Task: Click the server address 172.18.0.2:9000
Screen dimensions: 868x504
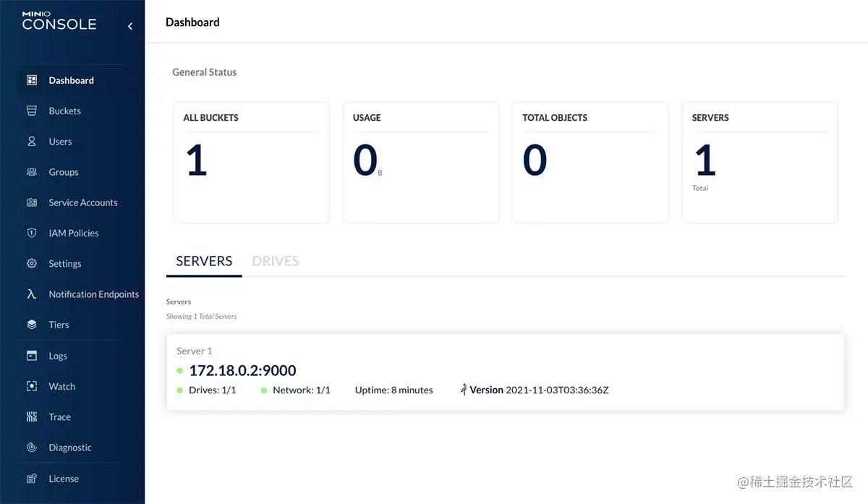Action: click(242, 370)
